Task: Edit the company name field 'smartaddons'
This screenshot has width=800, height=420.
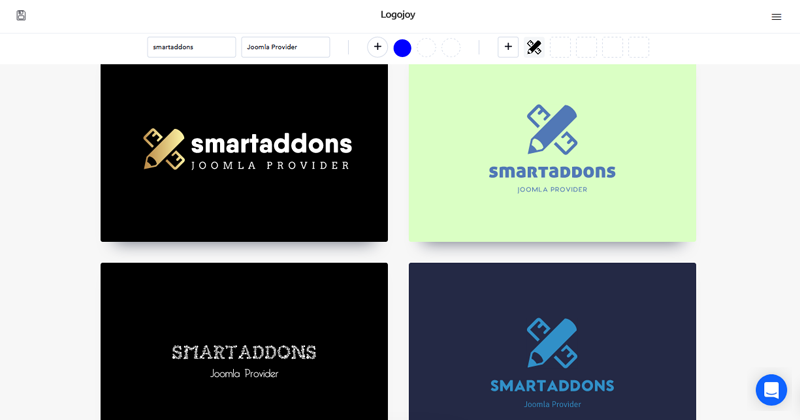Action: [x=191, y=47]
